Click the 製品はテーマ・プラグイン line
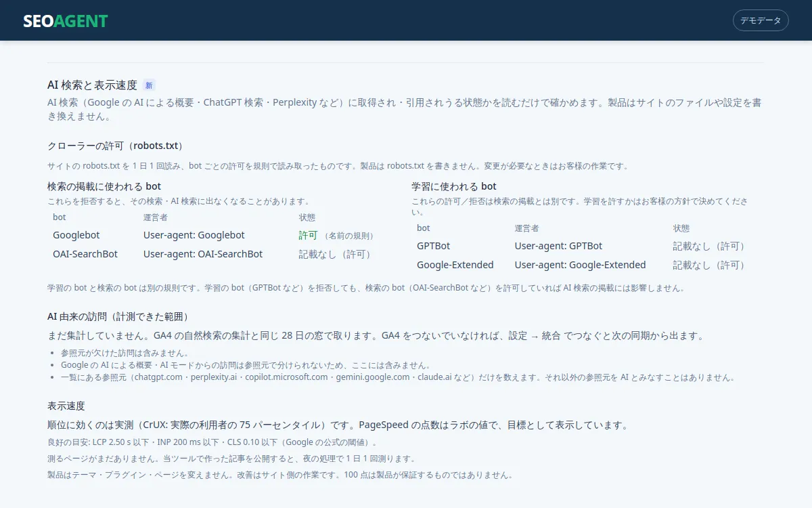This screenshot has height=508, width=812. pyautogui.click(x=280, y=475)
